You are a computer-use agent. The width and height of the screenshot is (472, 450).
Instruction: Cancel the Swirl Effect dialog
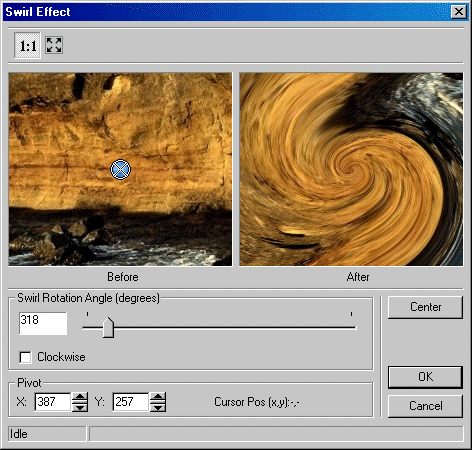click(425, 406)
